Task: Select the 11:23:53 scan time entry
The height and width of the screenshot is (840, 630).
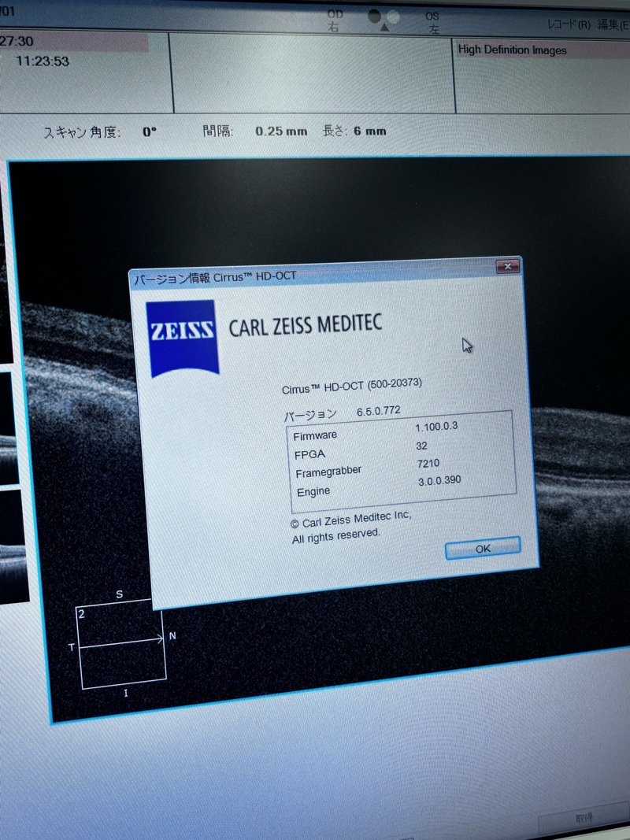Action: click(43, 61)
